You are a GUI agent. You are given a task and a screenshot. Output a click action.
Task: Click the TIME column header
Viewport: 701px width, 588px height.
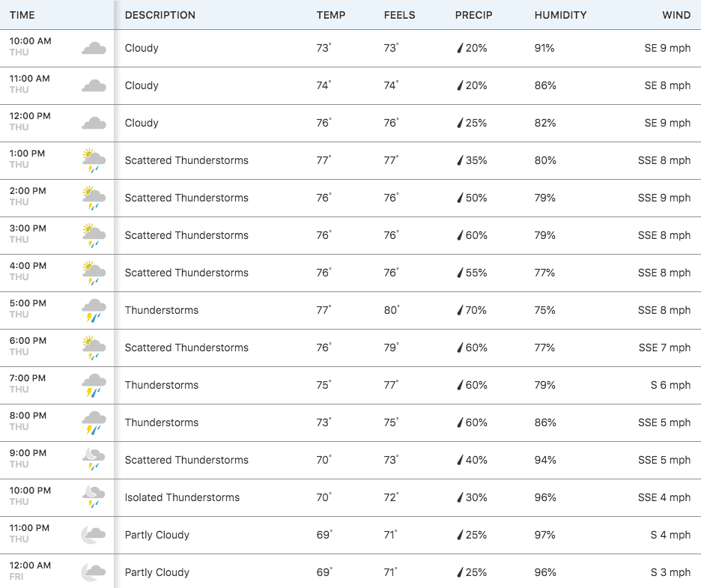(x=22, y=15)
